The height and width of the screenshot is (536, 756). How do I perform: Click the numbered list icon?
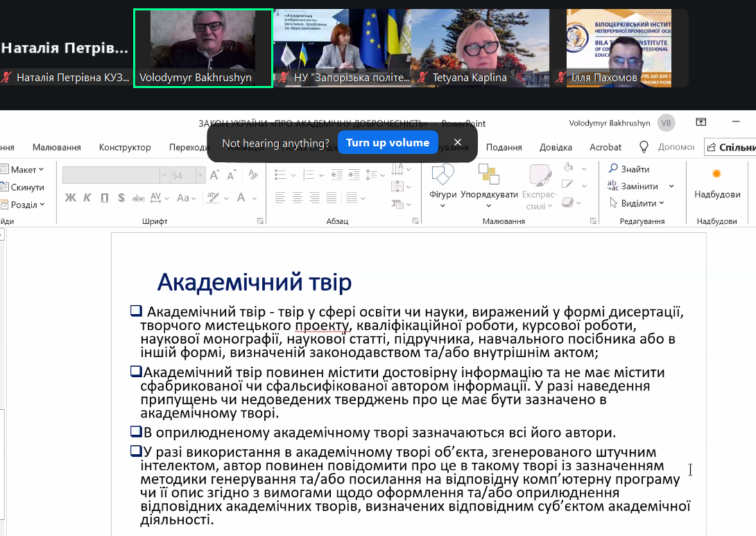click(308, 175)
